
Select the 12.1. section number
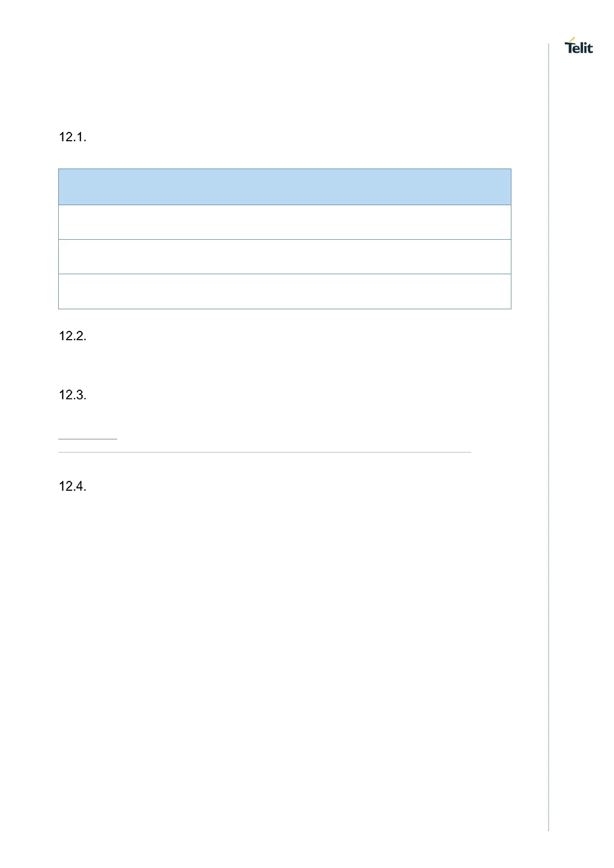(x=73, y=137)
